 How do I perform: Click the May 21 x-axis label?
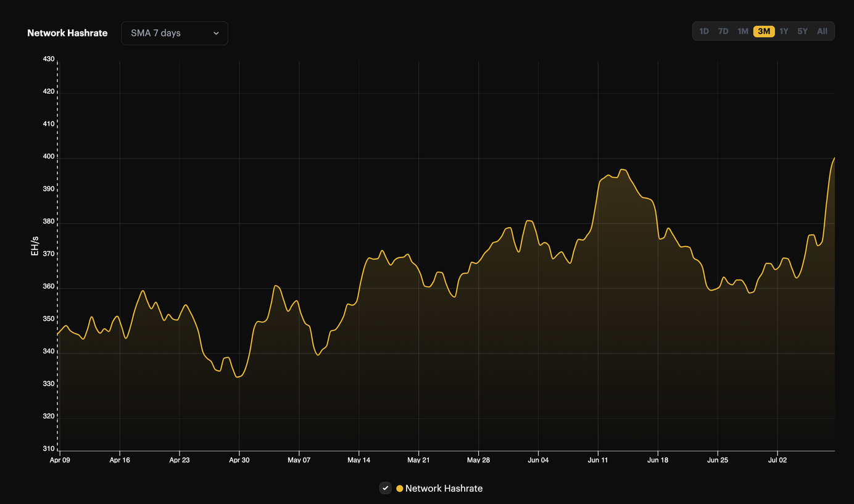coord(418,460)
